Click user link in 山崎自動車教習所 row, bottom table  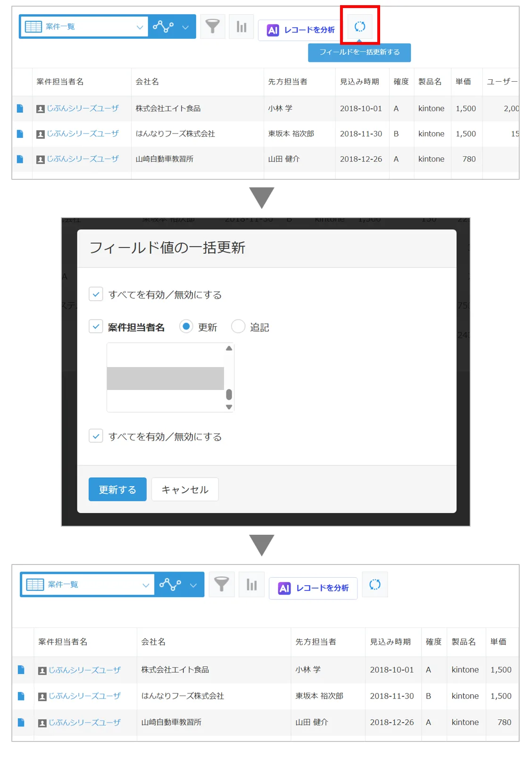(x=84, y=723)
